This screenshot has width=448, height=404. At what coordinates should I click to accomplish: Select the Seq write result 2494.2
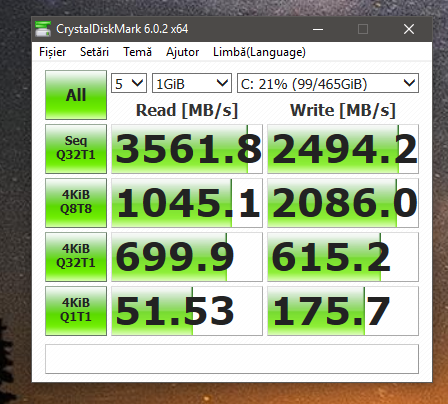point(343,149)
